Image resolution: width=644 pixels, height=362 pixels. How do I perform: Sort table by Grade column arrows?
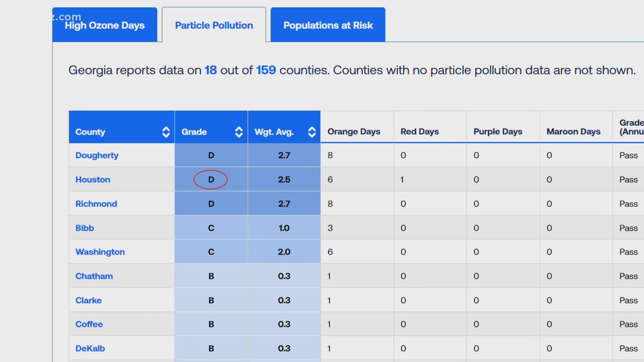point(239,132)
